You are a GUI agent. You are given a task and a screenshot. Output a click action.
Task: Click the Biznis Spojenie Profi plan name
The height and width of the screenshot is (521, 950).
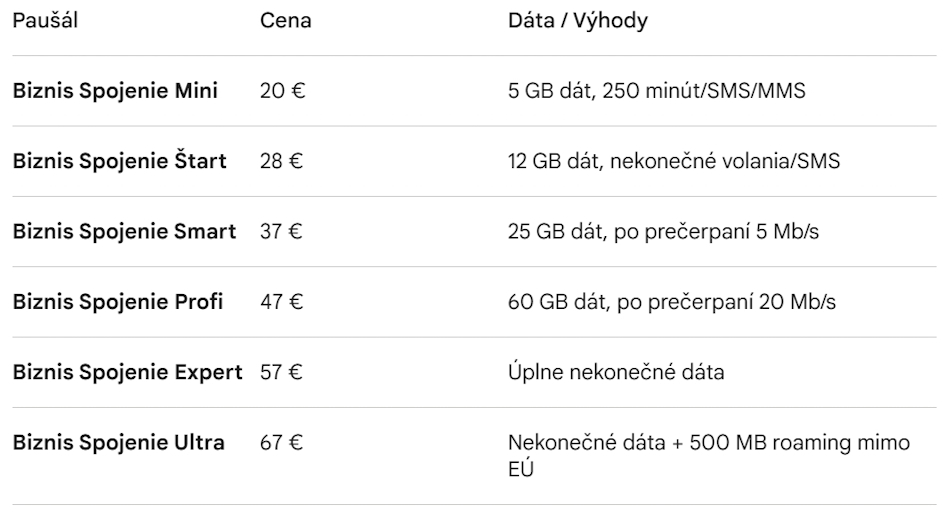[x=118, y=302]
